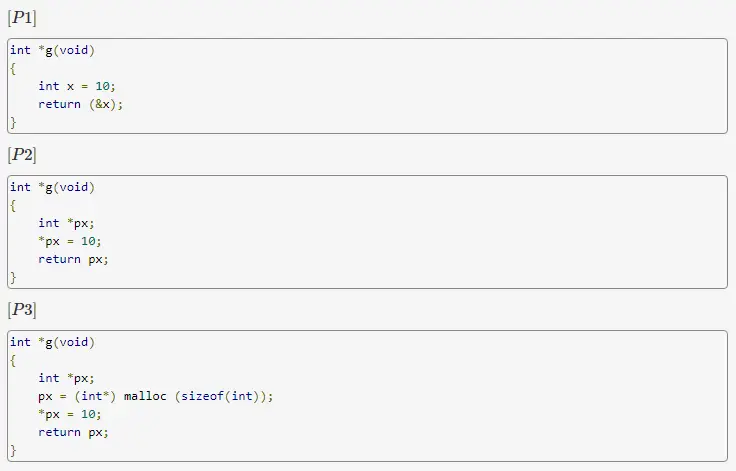Click "return px;" in the P2 block
Screen dimensions: 736x471
[73, 259]
